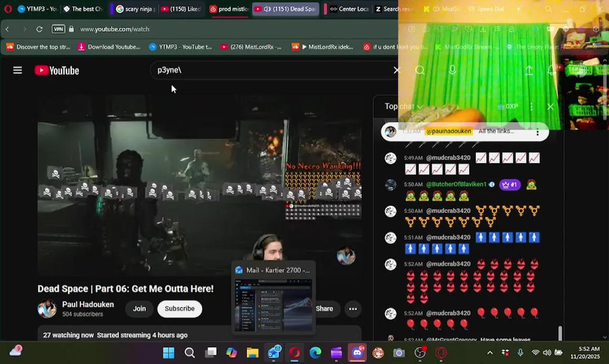Screen dimensions: 609x364
Task: Open the Opera main menu icon
Action: tap(8, 9)
